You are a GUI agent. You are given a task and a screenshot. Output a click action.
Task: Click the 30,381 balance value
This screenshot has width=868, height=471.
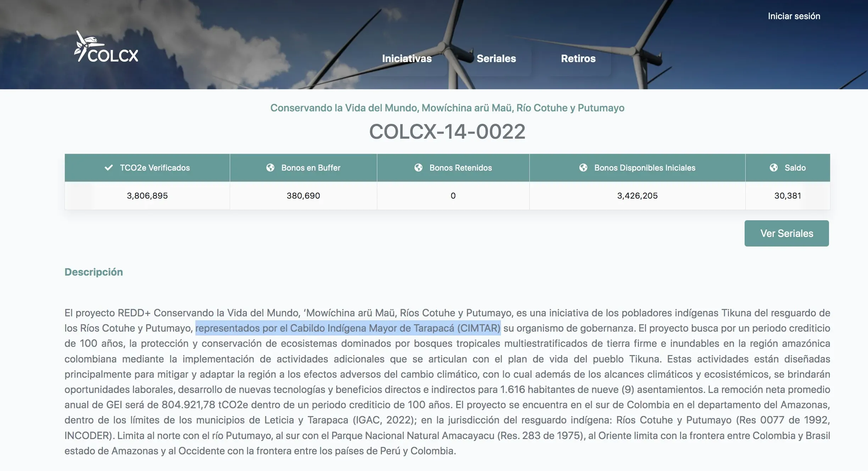click(788, 195)
